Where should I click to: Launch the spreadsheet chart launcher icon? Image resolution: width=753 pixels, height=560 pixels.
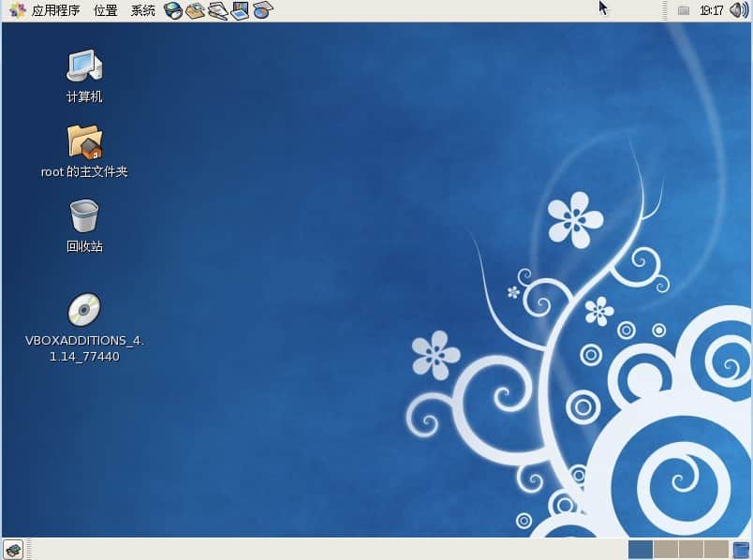(263, 10)
